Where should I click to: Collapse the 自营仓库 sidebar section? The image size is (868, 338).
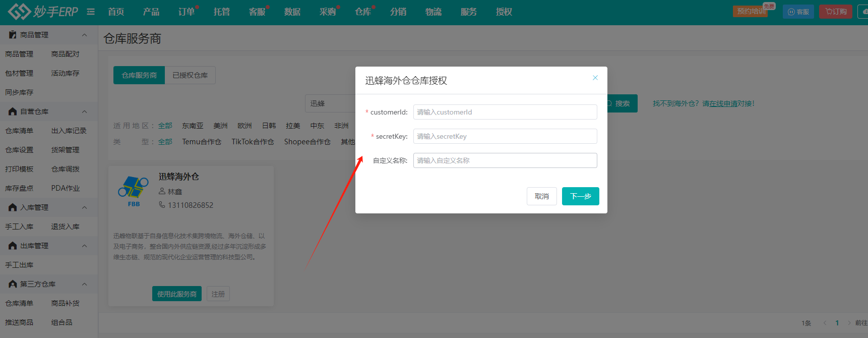pos(85,111)
